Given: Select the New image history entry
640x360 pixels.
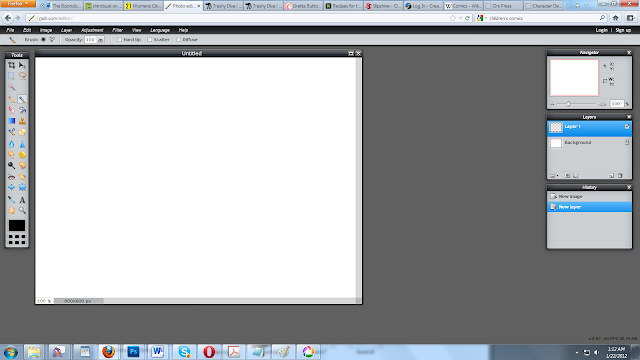Looking at the screenshot, I should point(589,196).
